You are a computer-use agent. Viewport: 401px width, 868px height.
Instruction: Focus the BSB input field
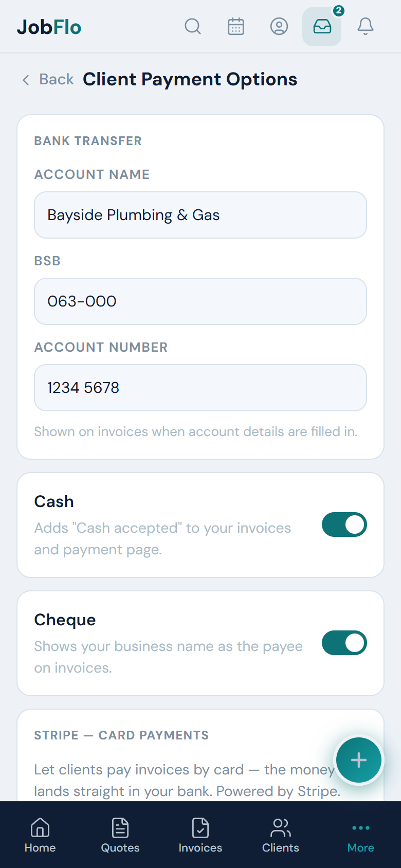pyautogui.click(x=200, y=301)
